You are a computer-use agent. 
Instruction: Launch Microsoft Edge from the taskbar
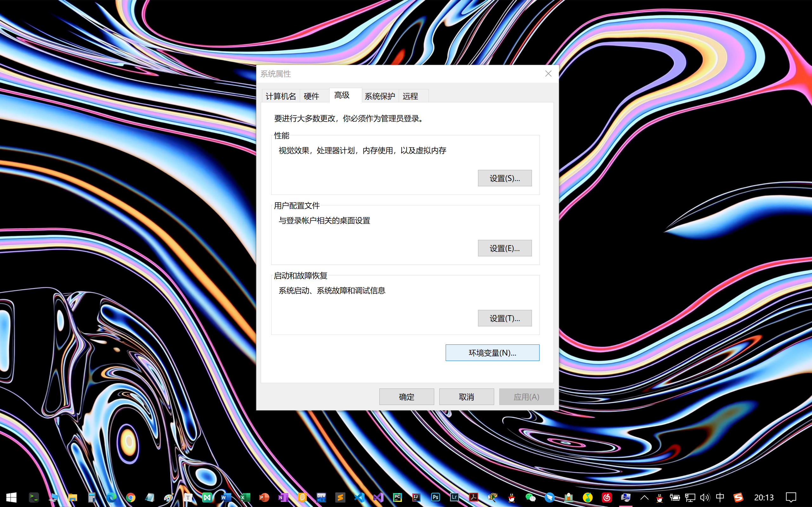point(111,497)
